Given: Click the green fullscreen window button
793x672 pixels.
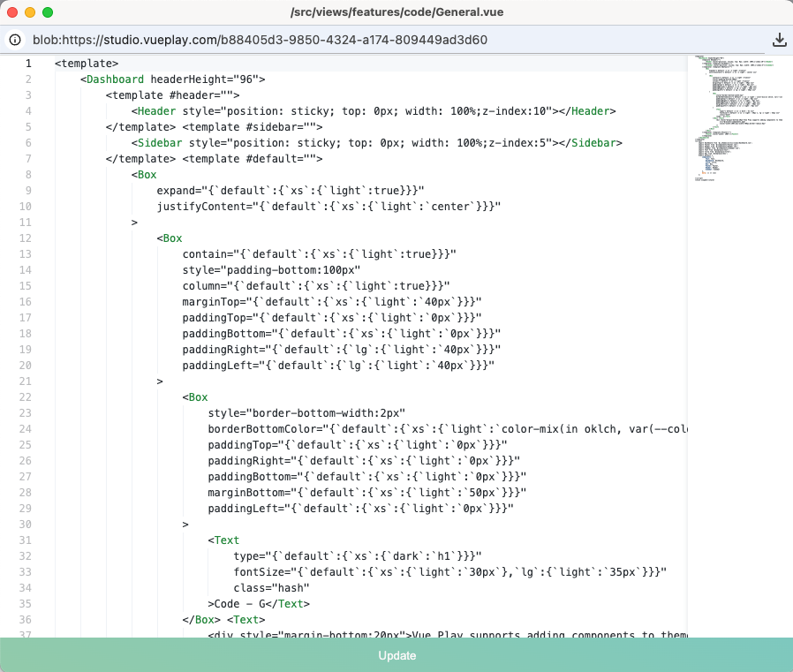Looking at the screenshot, I should click(48, 12).
